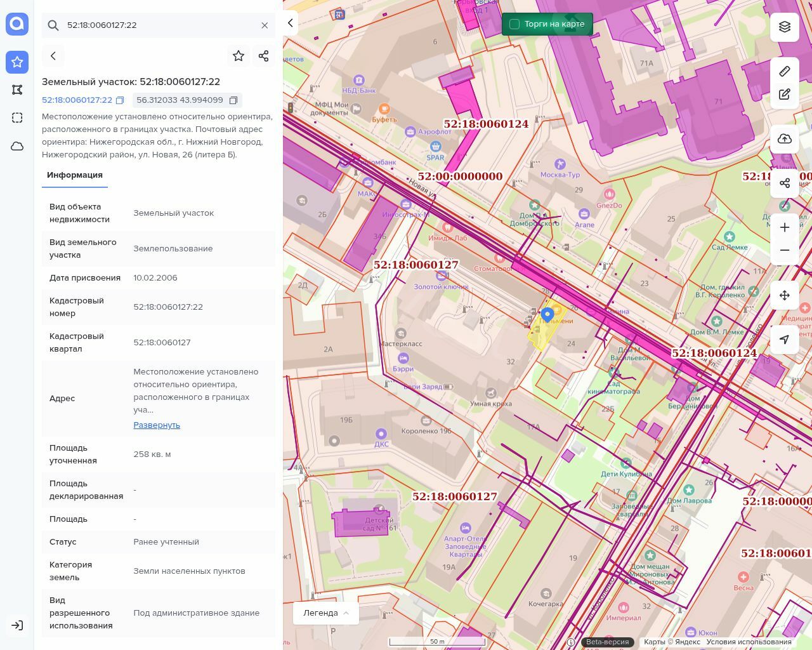This screenshot has height=650, width=812.
Task: Clear the search query text
Action: tap(265, 25)
